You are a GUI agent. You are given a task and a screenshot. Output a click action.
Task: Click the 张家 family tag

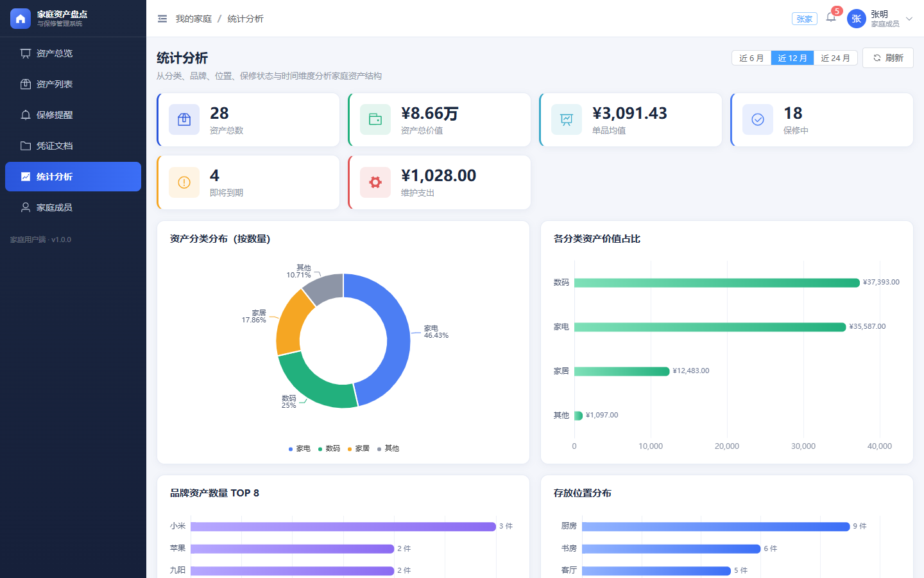[x=805, y=19]
